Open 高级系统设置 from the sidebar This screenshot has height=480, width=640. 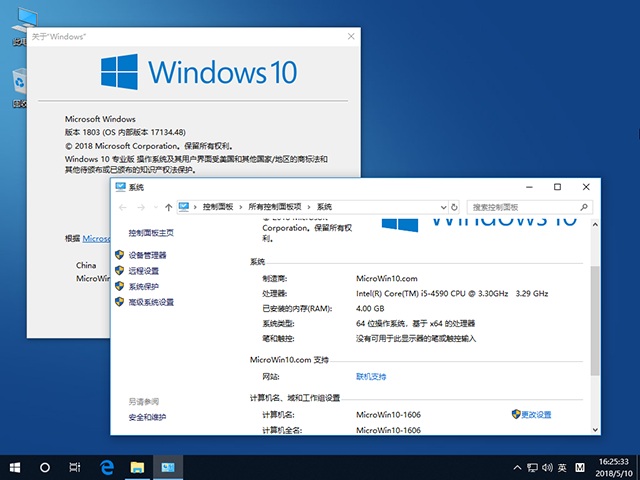(x=151, y=302)
